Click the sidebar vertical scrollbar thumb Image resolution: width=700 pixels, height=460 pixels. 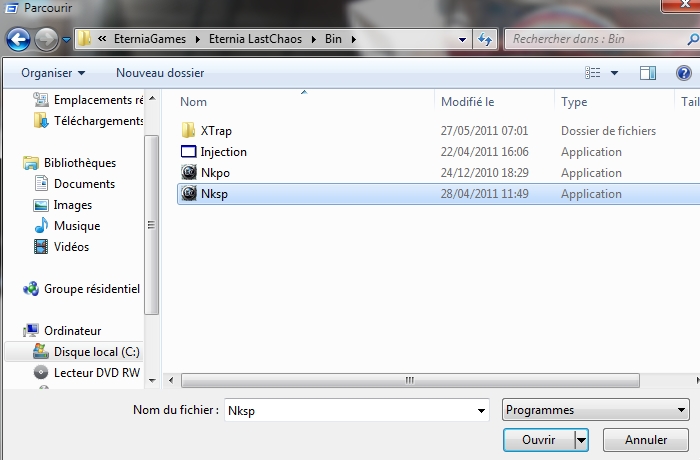point(152,225)
